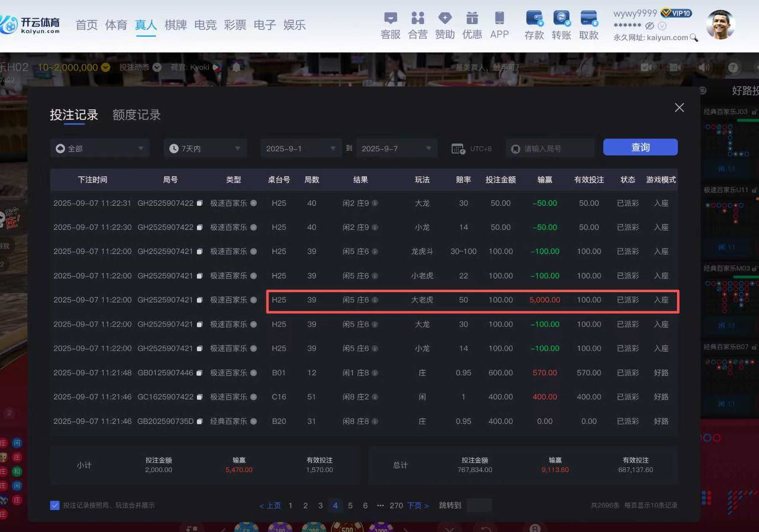
Task: Open the 转账 transfer icon
Action: click(561, 20)
